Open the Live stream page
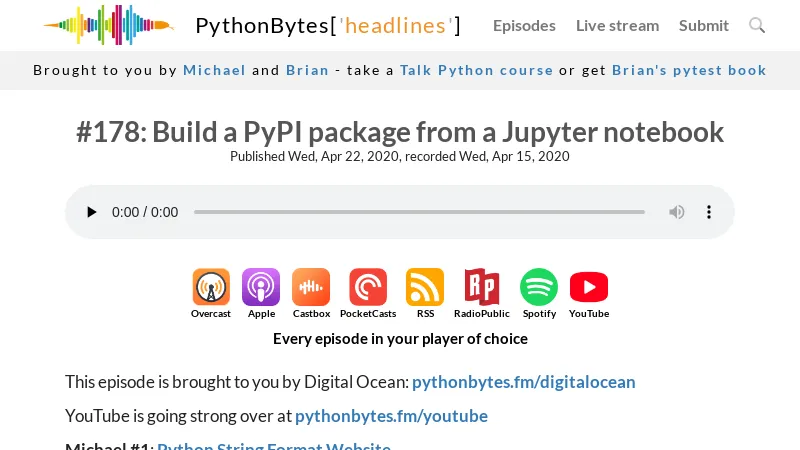The height and width of the screenshot is (450, 800). (617, 26)
